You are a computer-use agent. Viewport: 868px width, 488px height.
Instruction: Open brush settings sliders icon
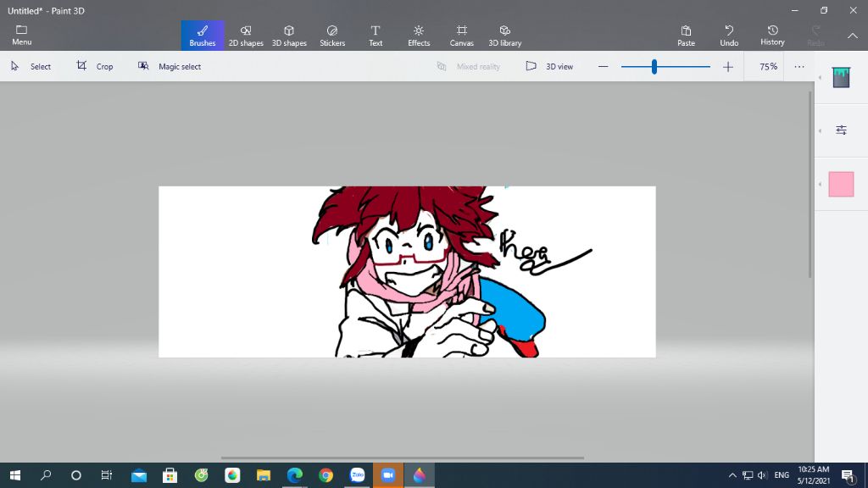(x=841, y=130)
